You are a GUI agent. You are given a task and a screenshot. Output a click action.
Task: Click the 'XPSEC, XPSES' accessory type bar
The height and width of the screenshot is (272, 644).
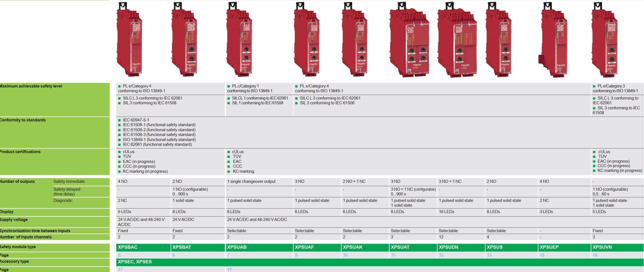(x=380, y=262)
